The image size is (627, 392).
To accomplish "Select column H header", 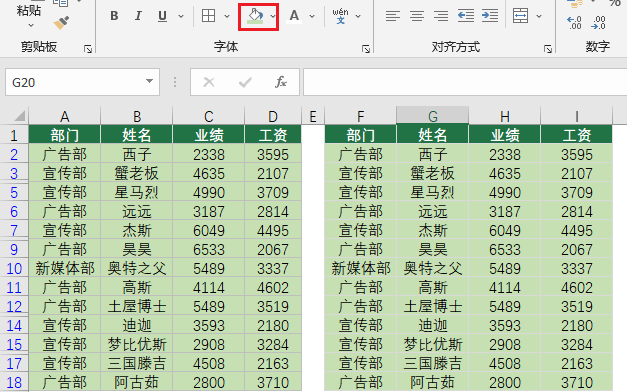I will point(505,116).
